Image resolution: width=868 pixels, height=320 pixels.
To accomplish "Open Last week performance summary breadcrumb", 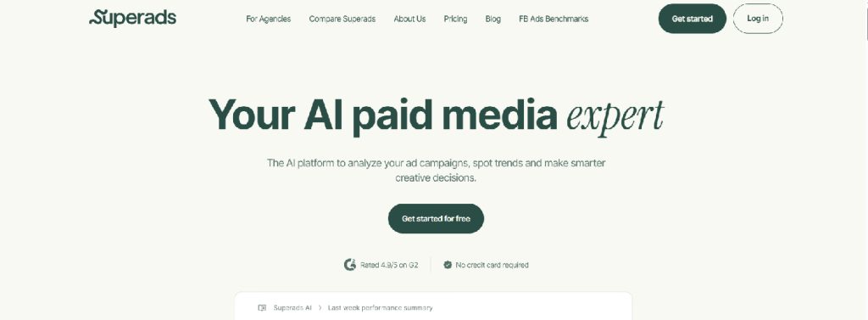I will [381, 308].
